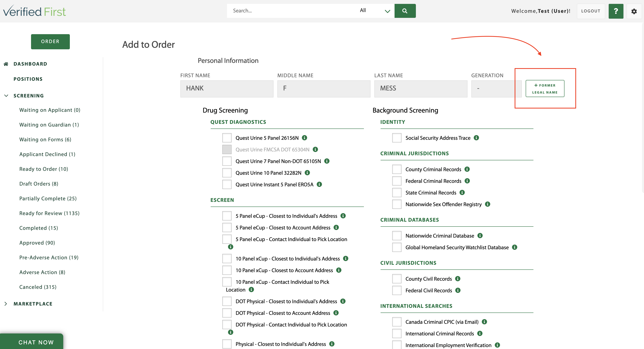Click the green Order button
The height and width of the screenshot is (349, 644).
(50, 42)
